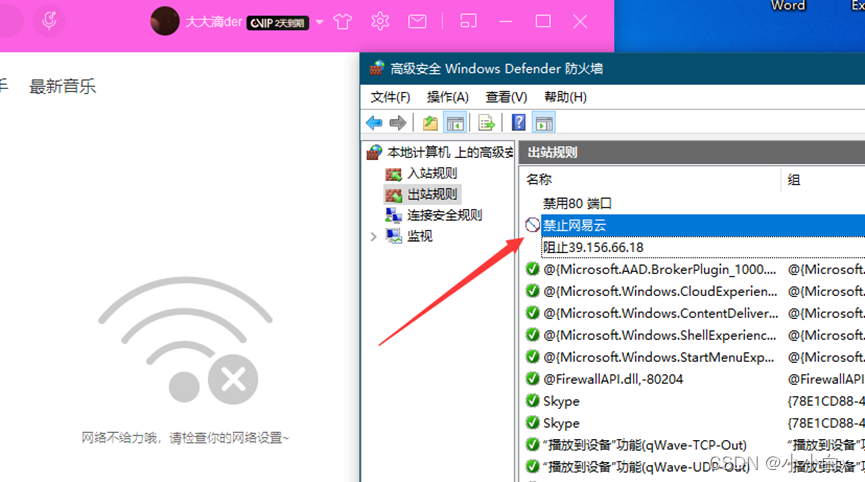Sort by 组 column header

(x=793, y=179)
